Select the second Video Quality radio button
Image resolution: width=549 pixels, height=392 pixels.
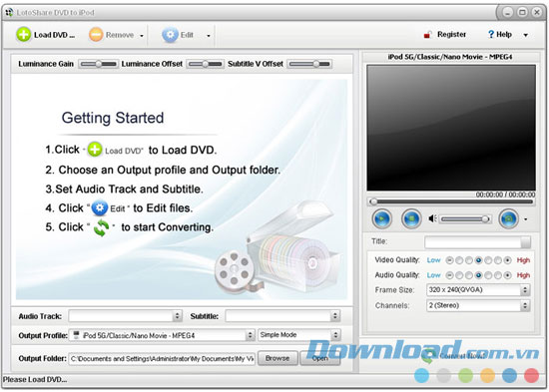(459, 260)
